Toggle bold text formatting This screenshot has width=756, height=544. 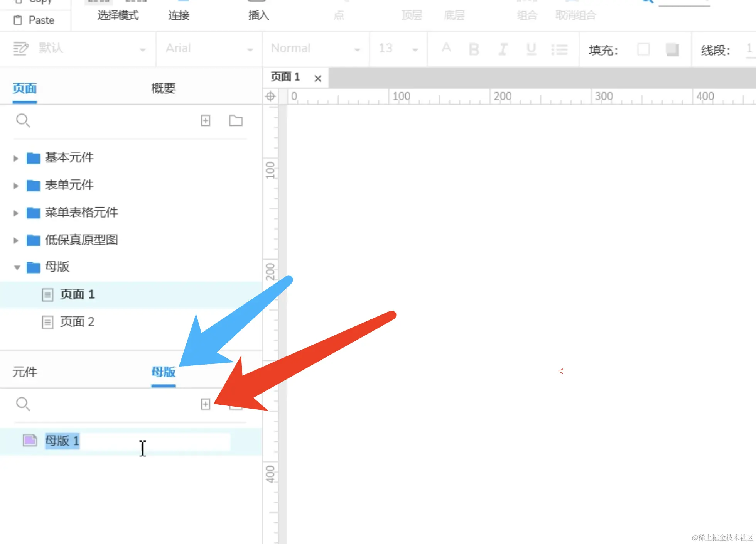point(474,49)
